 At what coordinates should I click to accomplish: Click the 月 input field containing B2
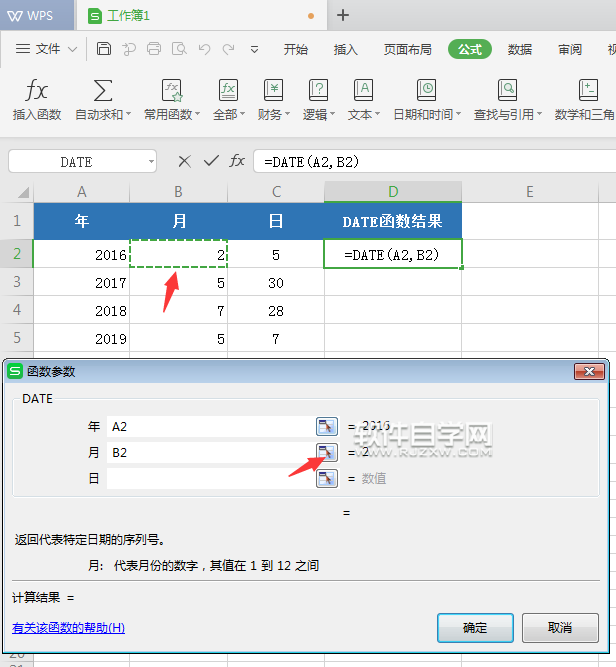[x=211, y=452]
